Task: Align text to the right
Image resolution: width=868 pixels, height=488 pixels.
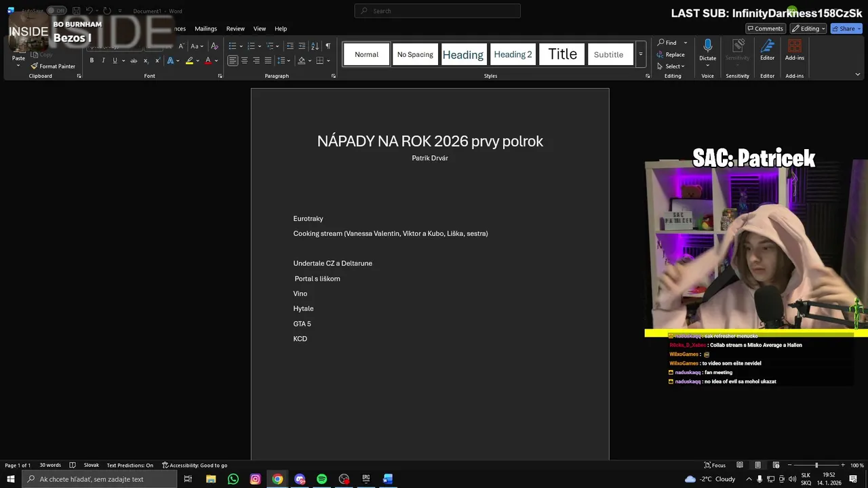Action: click(x=256, y=60)
